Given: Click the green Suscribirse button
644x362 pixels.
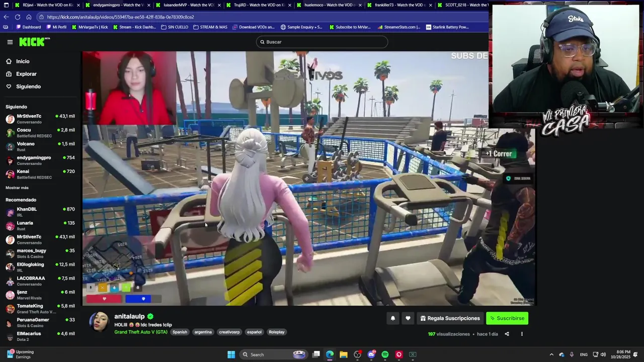Looking at the screenshot, I should [x=507, y=318].
